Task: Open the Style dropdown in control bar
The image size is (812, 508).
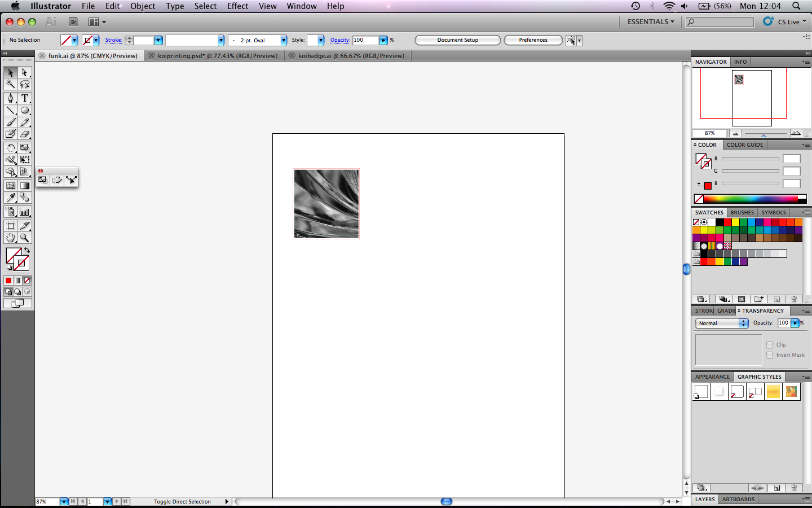Action: 320,40
